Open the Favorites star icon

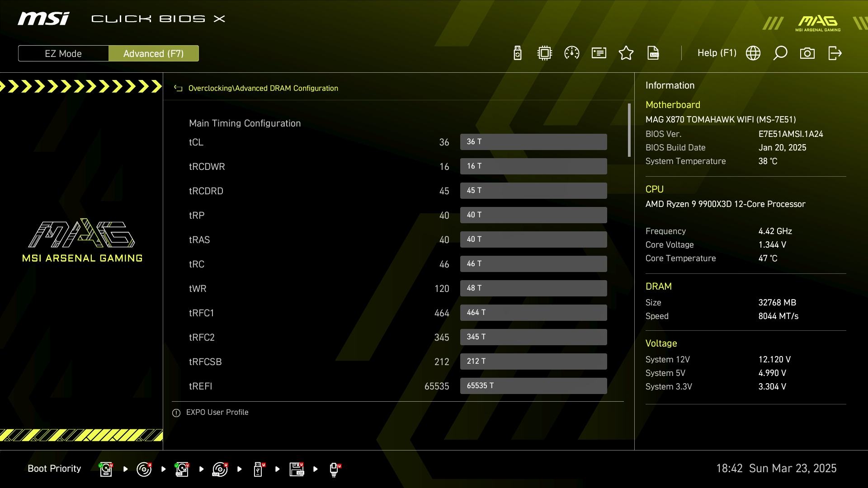pos(626,53)
